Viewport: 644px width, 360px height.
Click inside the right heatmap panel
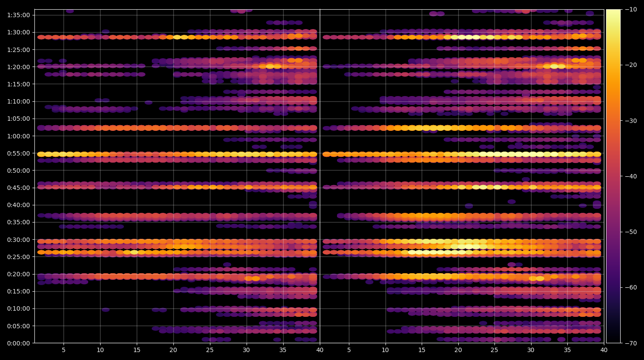coord(462,176)
